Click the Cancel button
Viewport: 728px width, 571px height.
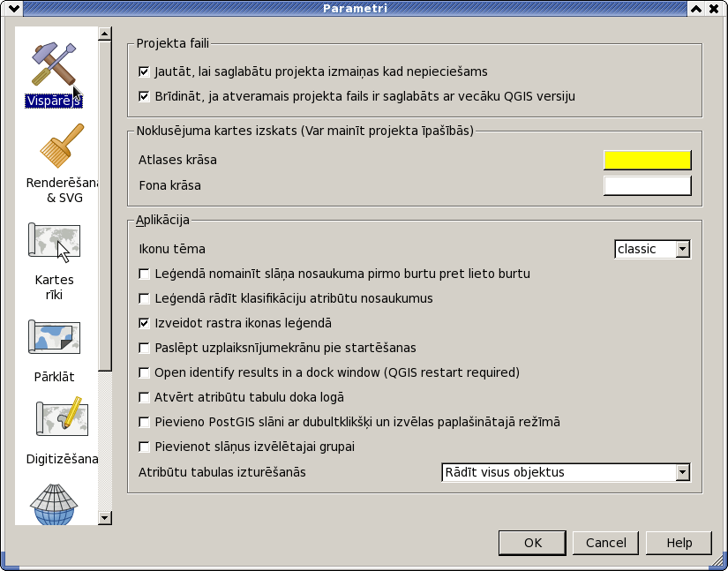point(606,543)
